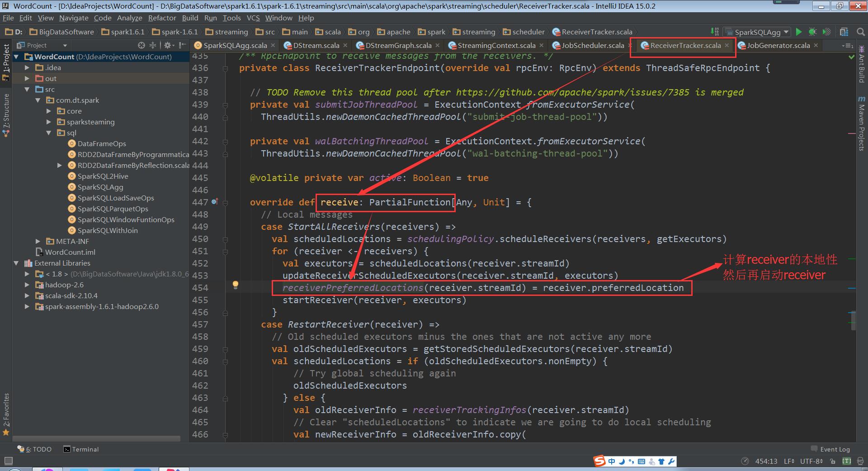This screenshot has height=471, width=868.
Task: Toggle the Ant Build tool window
Action: [861, 64]
